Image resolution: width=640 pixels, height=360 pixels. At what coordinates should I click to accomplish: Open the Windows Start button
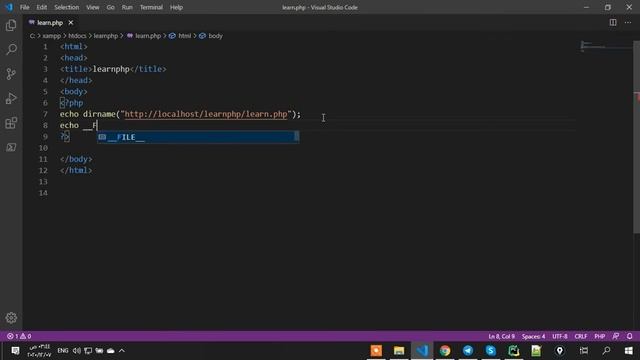629,351
